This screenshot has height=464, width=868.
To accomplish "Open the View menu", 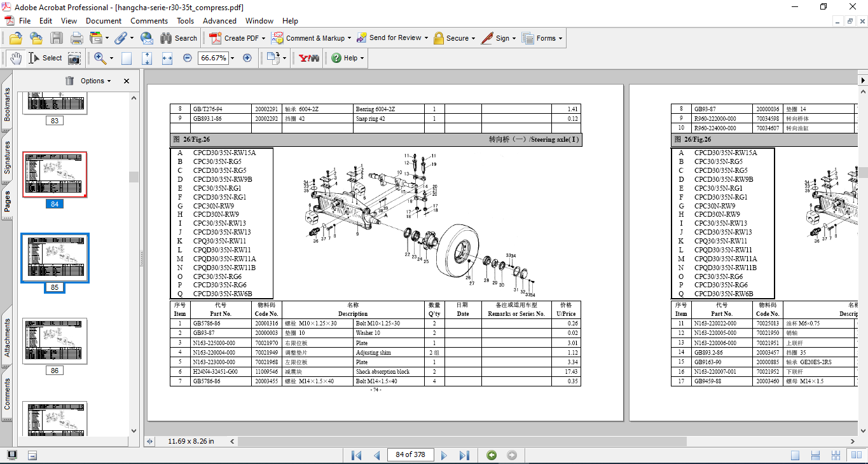I will pyautogui.click(x=69, y=20).
